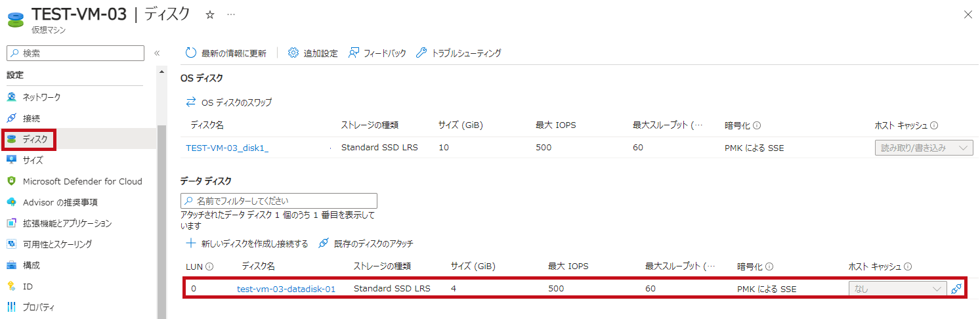Open the more options ellipsis in header

[x=231, y=14]
